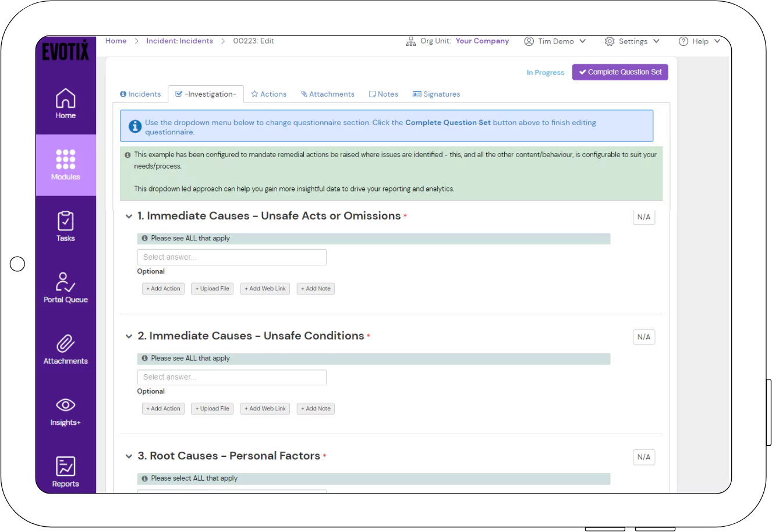Screen dimensions: 772x532
Task: Open the Reports chart icon
Action: 66,466
